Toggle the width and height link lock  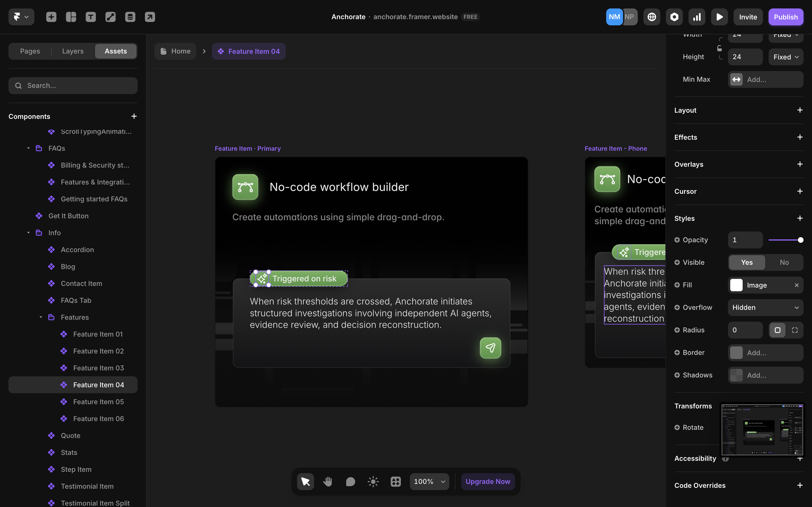coord(720,48)
